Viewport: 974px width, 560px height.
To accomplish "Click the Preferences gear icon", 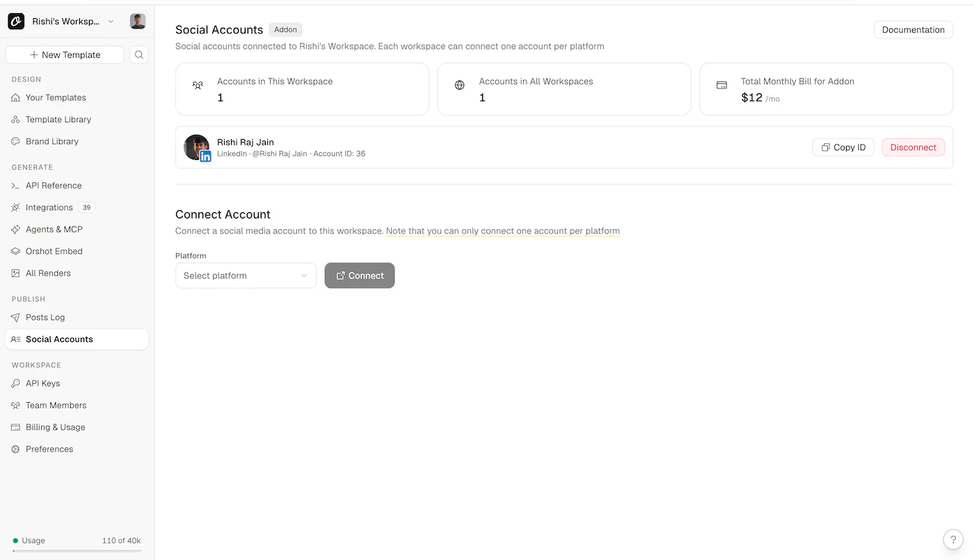I will point(15,449).
